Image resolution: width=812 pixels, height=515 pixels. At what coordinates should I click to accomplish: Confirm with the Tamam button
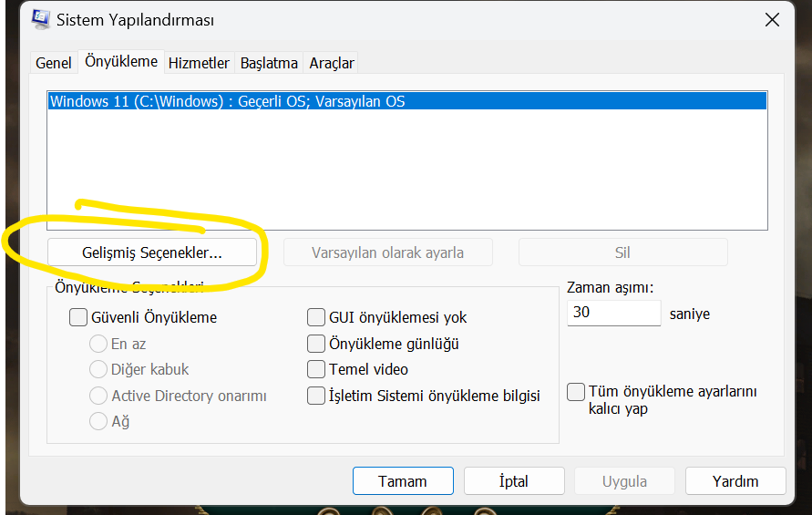click(x=403, y=480)
